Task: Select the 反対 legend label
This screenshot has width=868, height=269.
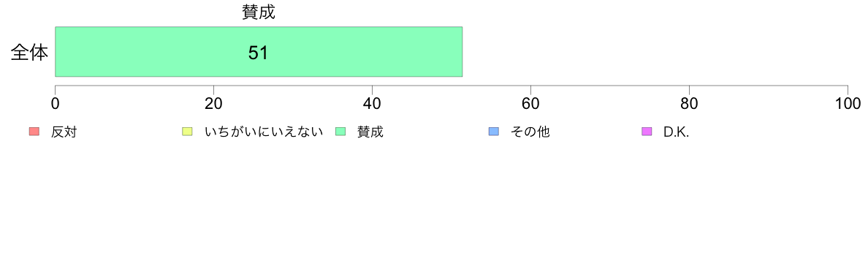Action: click(63, 132)
